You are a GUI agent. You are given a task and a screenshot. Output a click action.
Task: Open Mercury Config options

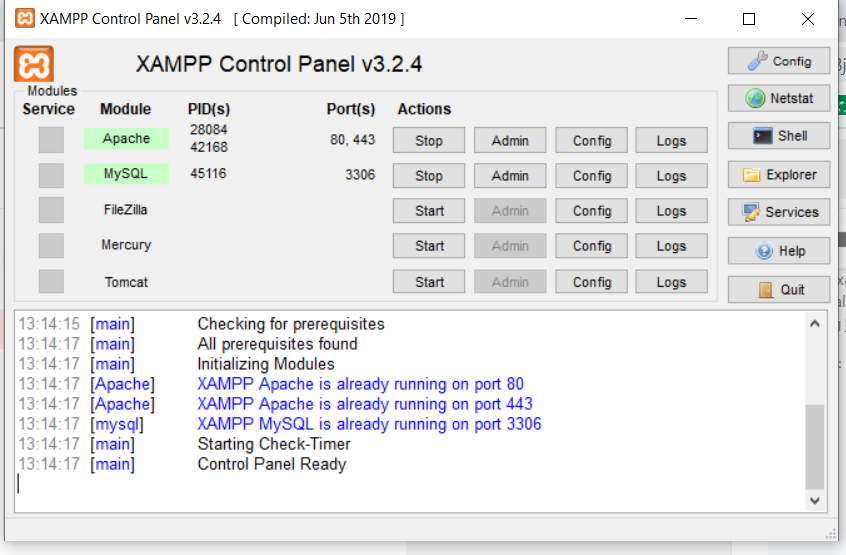pyautogui.click(x=591, y=245)
